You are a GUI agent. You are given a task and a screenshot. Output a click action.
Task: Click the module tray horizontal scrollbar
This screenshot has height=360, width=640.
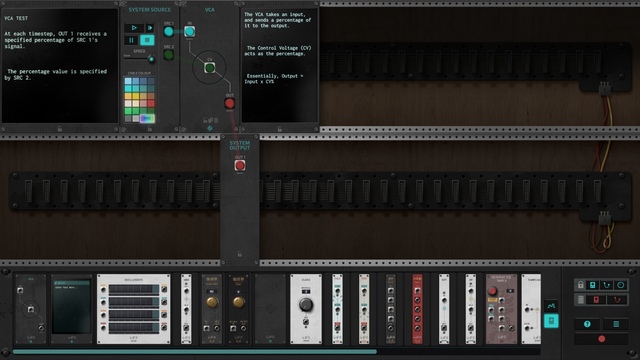[195, 351]
